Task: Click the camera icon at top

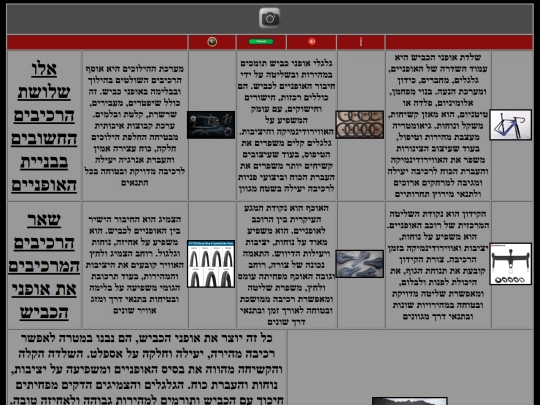Action: (x=270, y=18)
